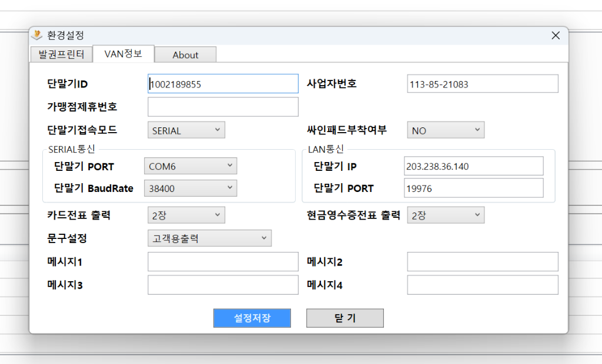602x364 pixels.
Task: Click the empty 가맹점제휴번호 field
Action: point(223,106)
